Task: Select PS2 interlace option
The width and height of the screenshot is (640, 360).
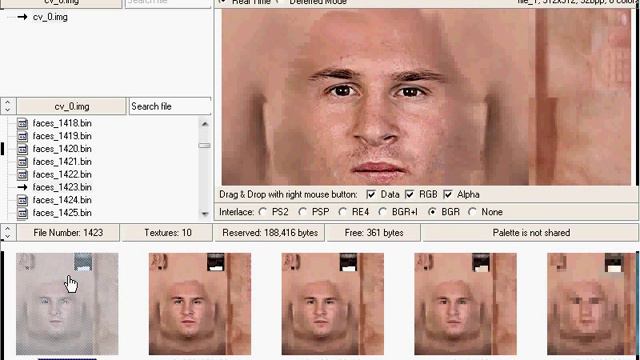Action: [263, 212]
